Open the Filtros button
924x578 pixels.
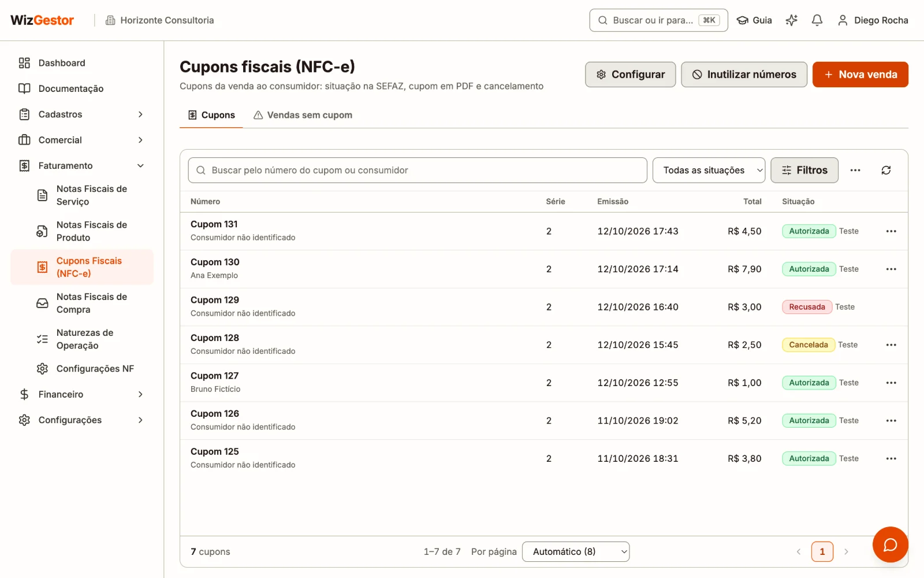pos(804,171)
